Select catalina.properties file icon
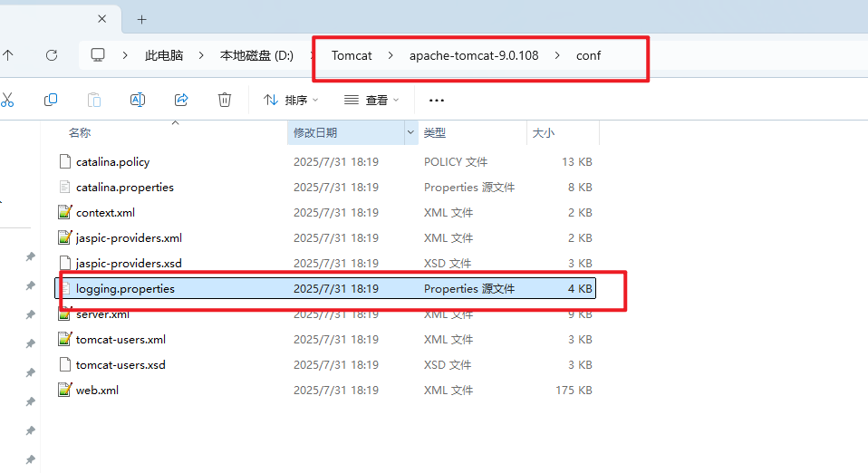Image resolution: width=868 pixels, height=473 pixels. 64,188
